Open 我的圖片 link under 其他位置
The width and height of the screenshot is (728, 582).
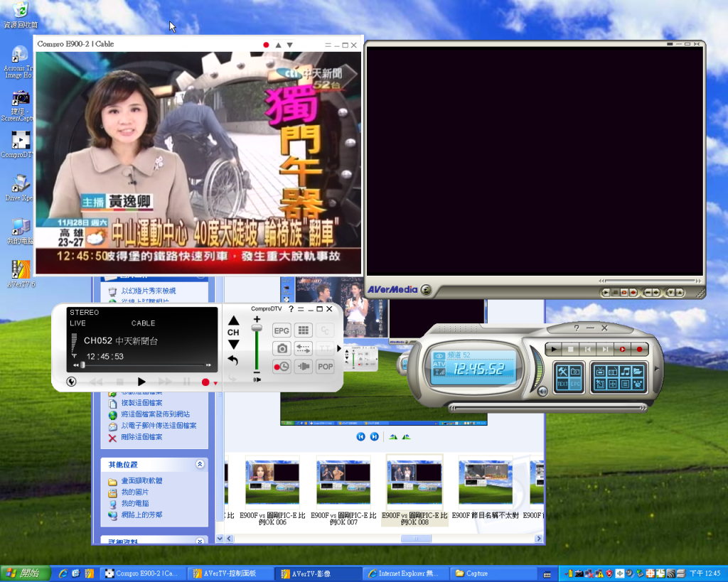tap(135, 492)
